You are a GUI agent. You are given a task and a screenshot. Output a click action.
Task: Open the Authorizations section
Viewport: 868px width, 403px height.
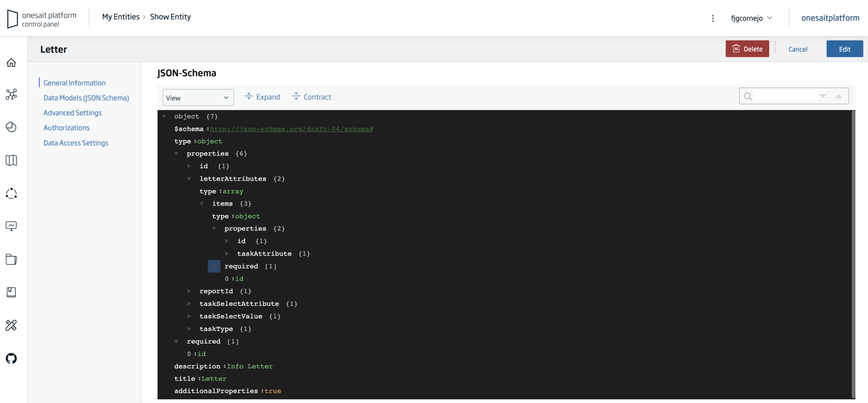[66, 127]
